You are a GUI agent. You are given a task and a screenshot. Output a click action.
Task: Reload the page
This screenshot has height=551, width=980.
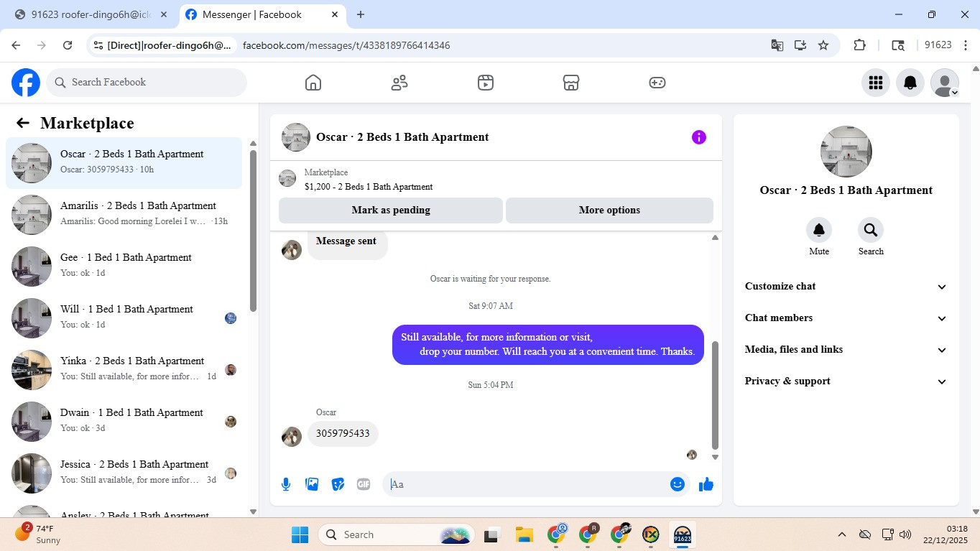[68, 45]
